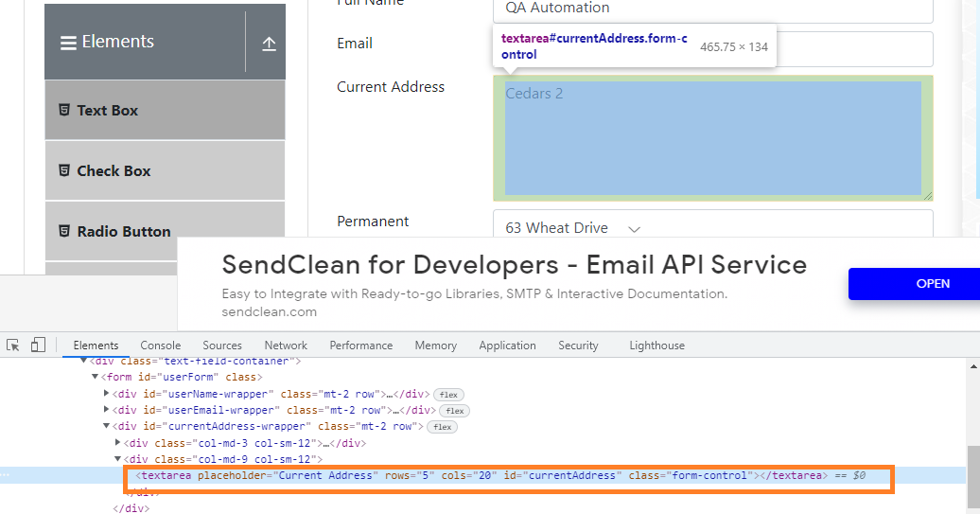Click the scroll-up arrow of the Elements panel scrollbar
Image resolution: width=980 pixels, height=514 pixels.
973,365
